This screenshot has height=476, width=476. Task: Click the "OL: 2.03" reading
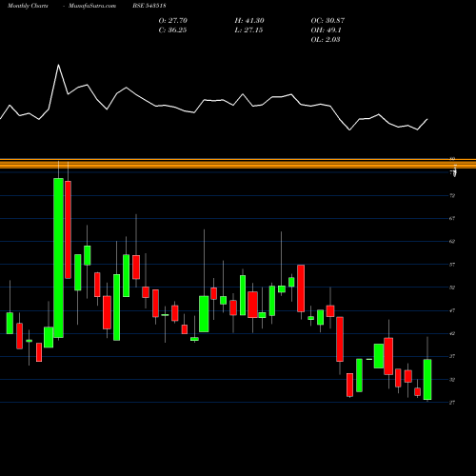(x=326, y=40)
